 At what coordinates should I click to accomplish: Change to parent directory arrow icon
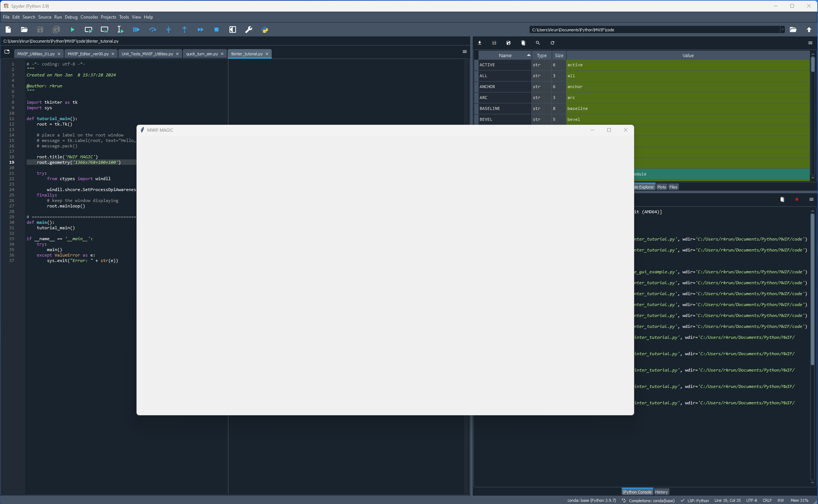pyautogui.click(x=809, y=29)
